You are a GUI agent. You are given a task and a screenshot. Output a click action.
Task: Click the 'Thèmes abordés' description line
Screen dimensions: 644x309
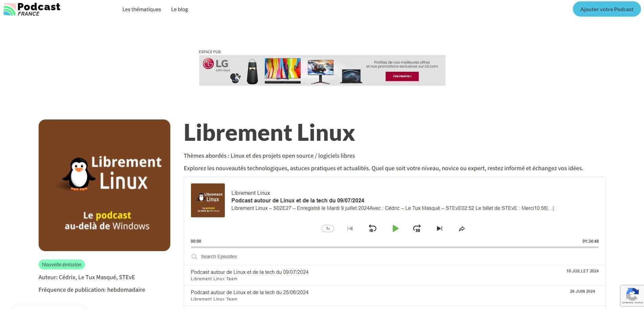[x=269, y=156]
